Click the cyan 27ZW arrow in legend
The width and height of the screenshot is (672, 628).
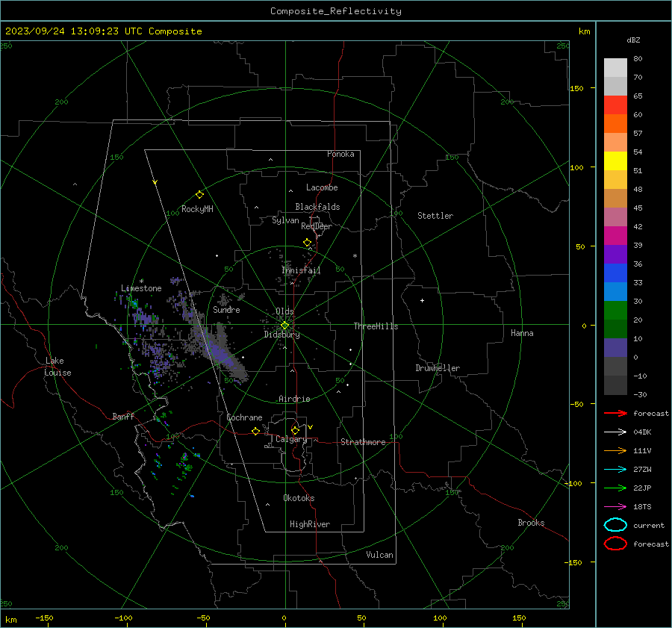click(x=615, y=469)
